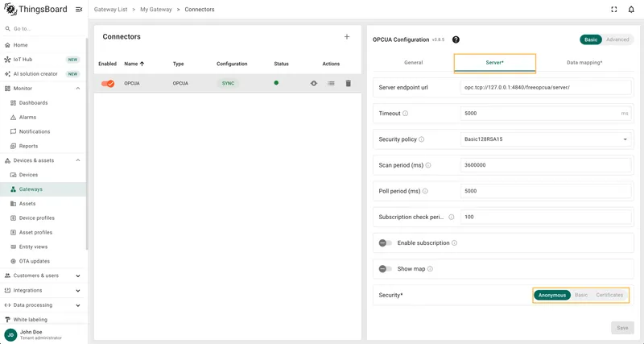Toggle the OPCUA connector enabled switch
Image resolution: width=644 pixels, height=344 pixels.
(108, 84)
